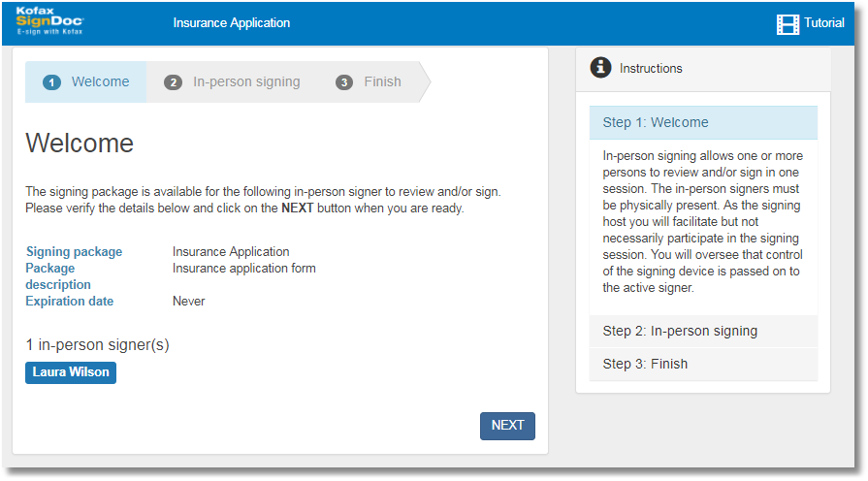This screenshot has height=481, width=868.
Task: Click the Insurance Application header title
Action: click(x=232, y=23)
